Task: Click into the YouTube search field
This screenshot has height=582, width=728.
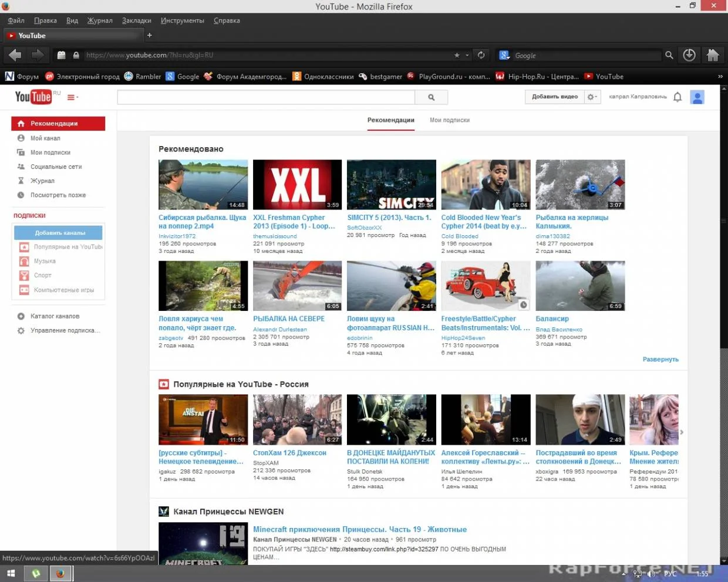Action: pyautogui.click(x=266, y=97)
